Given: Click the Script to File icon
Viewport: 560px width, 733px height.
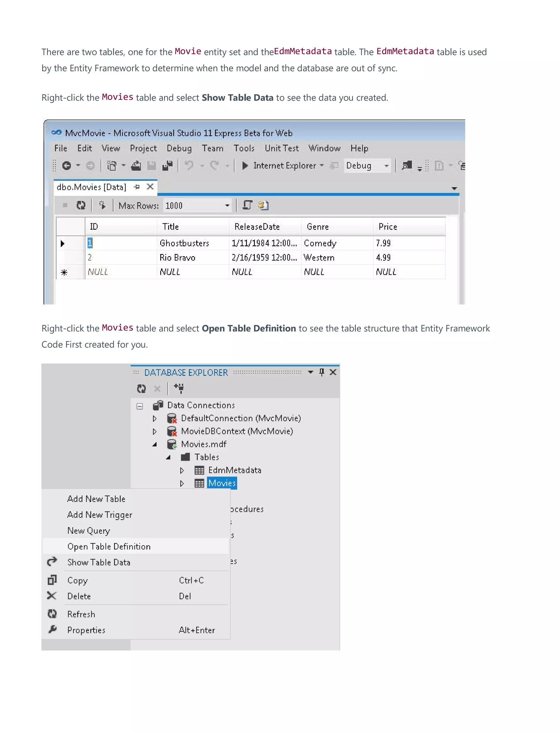Looking at the screenshot, I should coord(263,205).
